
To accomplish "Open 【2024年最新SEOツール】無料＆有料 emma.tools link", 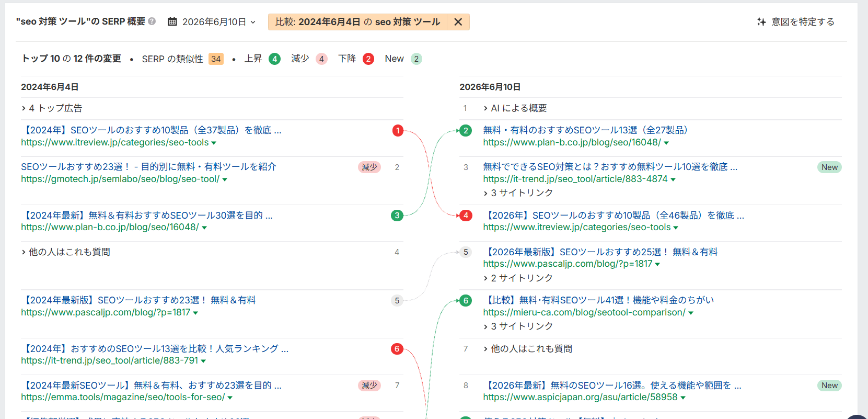I will click(152, 386).
